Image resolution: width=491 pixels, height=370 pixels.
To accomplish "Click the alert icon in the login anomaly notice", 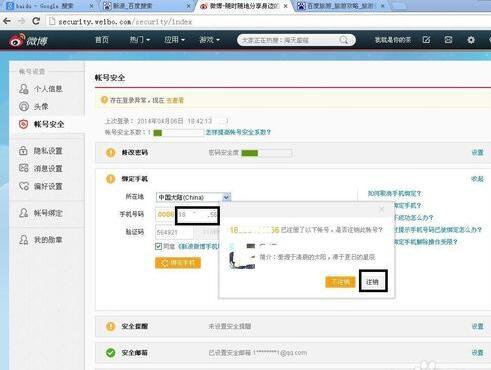I will (x=104, y=100).
